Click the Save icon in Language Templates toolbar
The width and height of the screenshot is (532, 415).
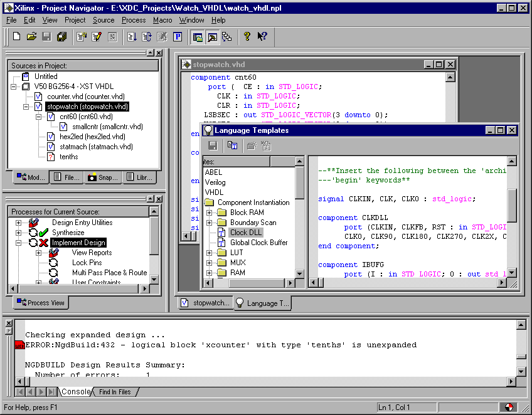click(x=213, y=146)
